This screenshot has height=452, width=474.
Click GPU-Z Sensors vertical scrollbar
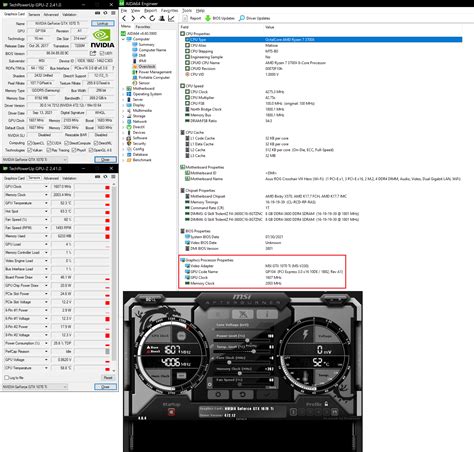[114, 277]
